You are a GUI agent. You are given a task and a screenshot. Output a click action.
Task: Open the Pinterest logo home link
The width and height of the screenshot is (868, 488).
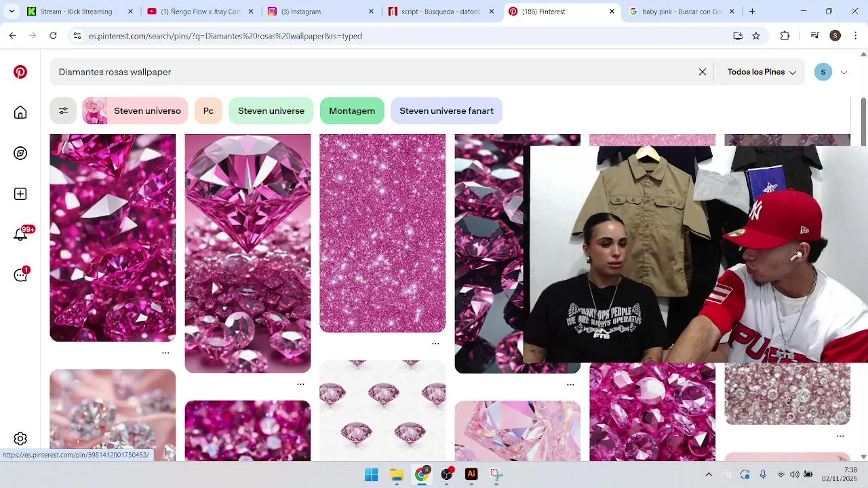click(20, 72)
